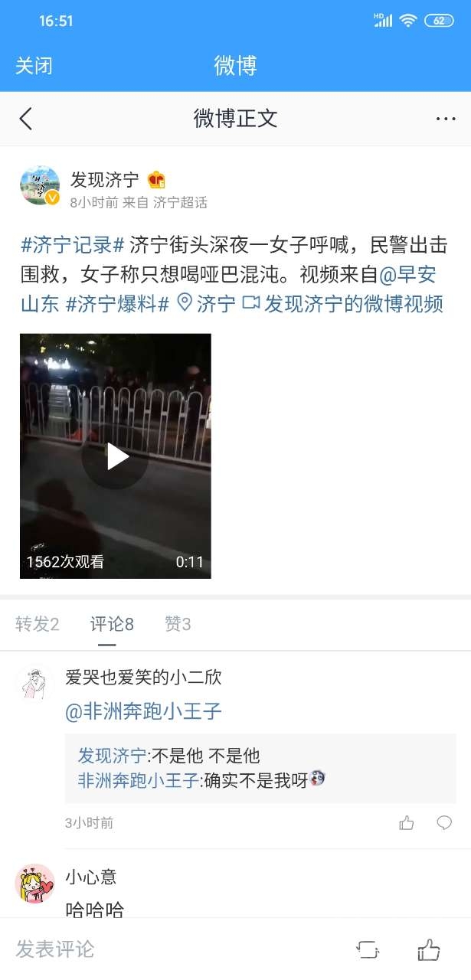This screenshot has width=471, height=980.
Task: Switch to 评论8 tab
Action: click(x=112, y=625)
